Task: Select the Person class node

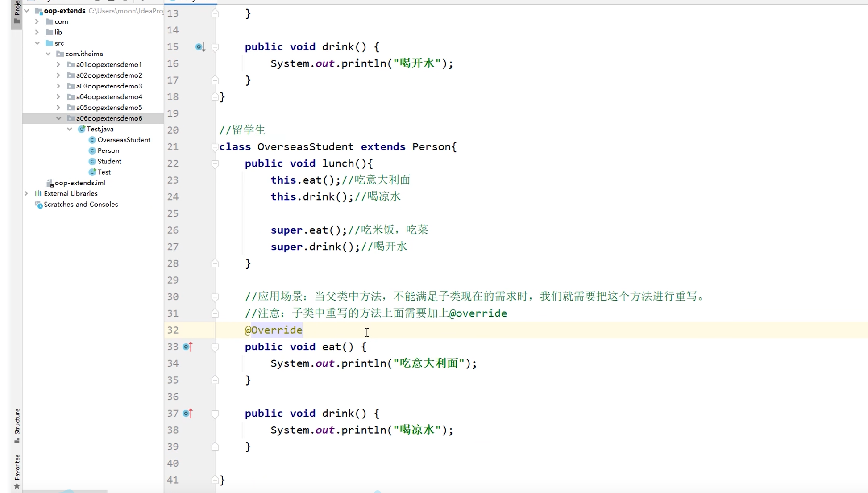Action: 108,150
